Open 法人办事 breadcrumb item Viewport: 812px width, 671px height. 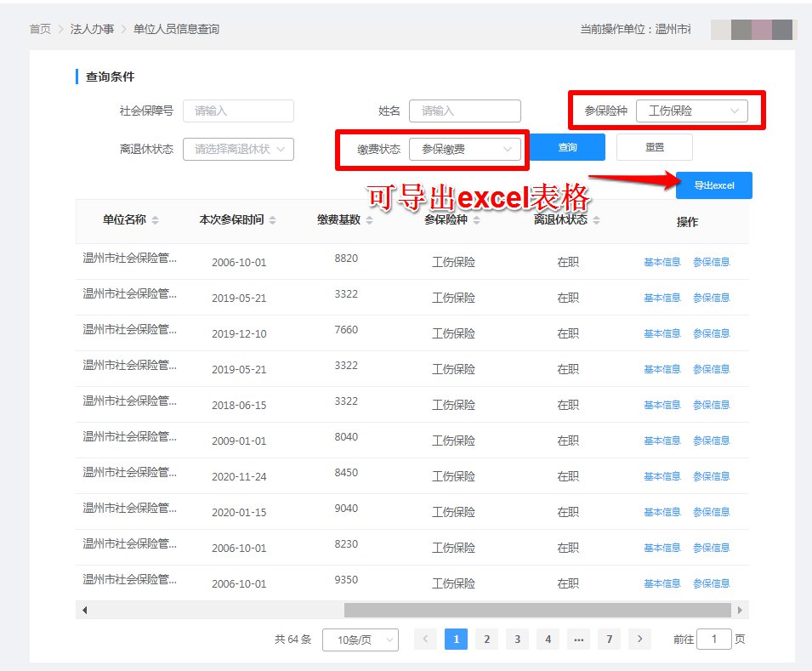click(93, 29)
